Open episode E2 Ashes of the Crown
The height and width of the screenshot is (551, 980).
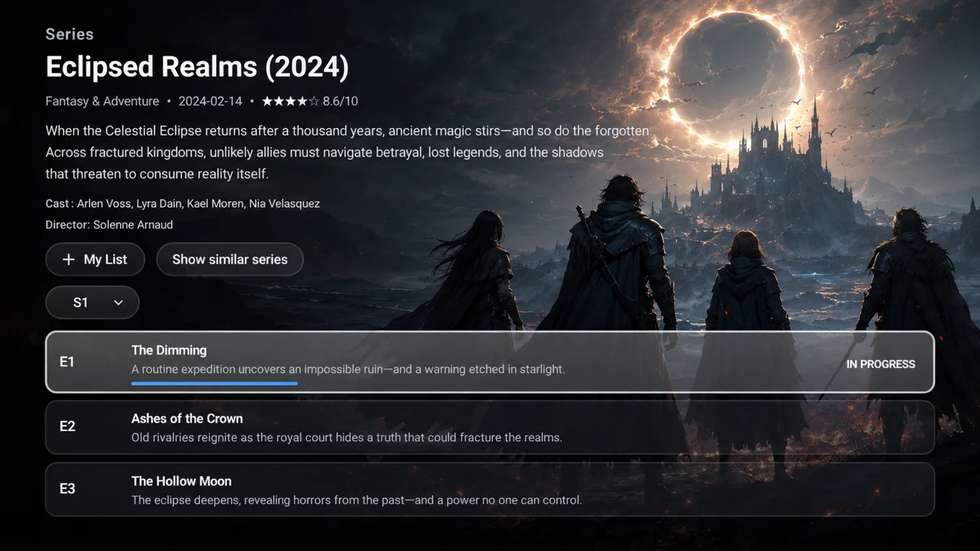point(490,427)
